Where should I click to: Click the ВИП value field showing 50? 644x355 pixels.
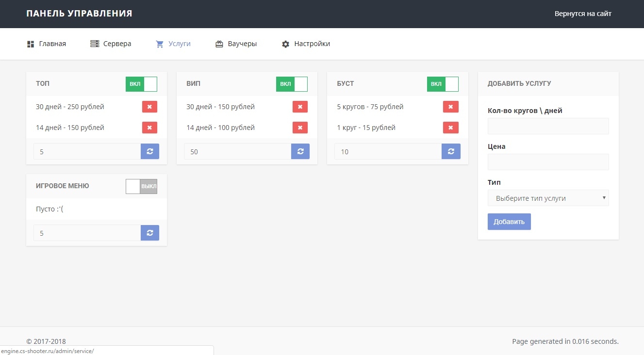coord(238,151)
